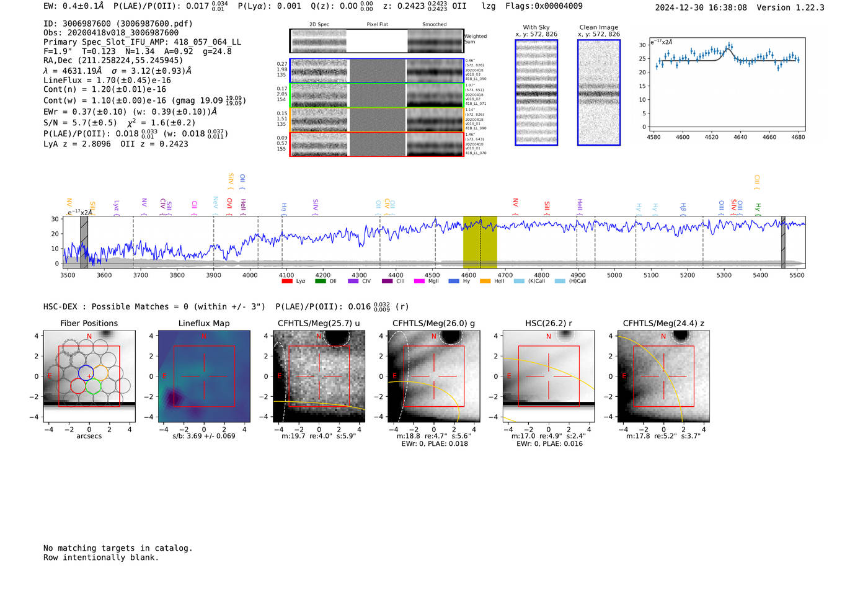Click the red fiber circle in Fiber Positions

coord(78,386)
